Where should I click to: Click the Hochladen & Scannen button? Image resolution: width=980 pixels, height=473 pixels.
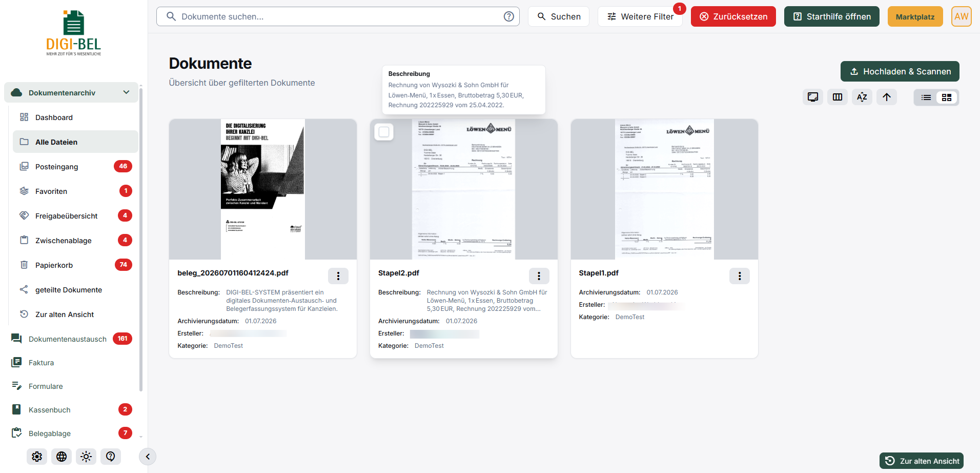coord(900,71)
